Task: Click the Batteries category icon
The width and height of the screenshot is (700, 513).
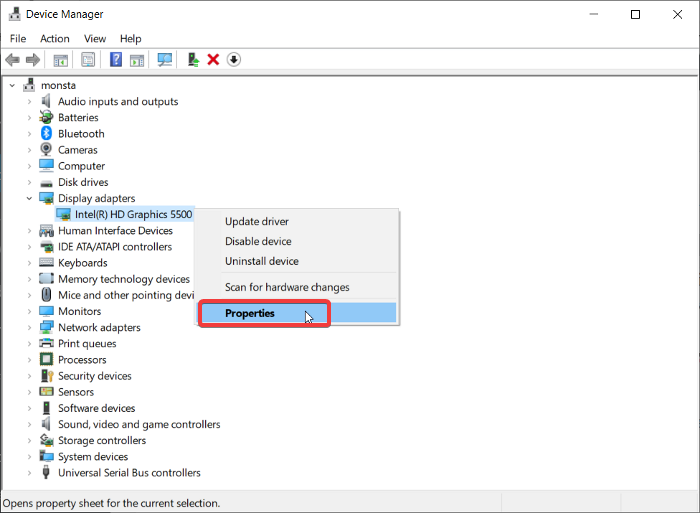Action: 46,117
